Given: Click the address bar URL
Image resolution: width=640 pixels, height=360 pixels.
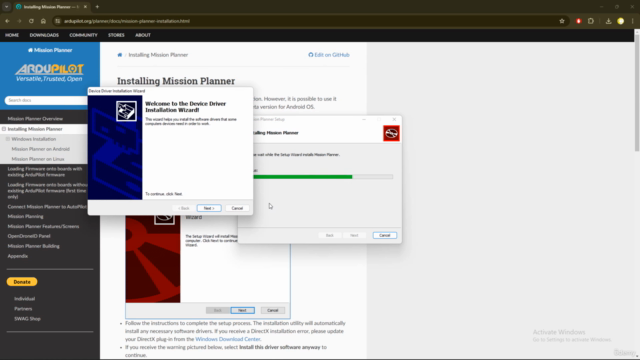Looking at the screenshot, I should click(127, 21).
